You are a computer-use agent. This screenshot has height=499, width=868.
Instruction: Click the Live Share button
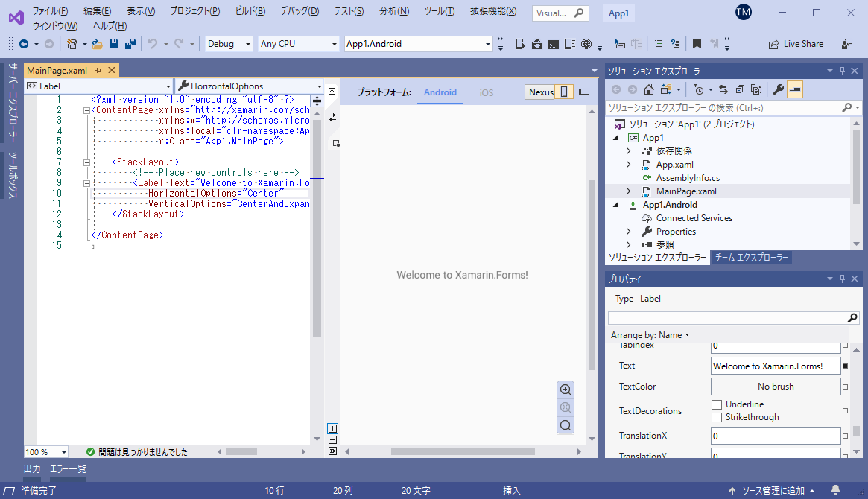coord(796,44)
